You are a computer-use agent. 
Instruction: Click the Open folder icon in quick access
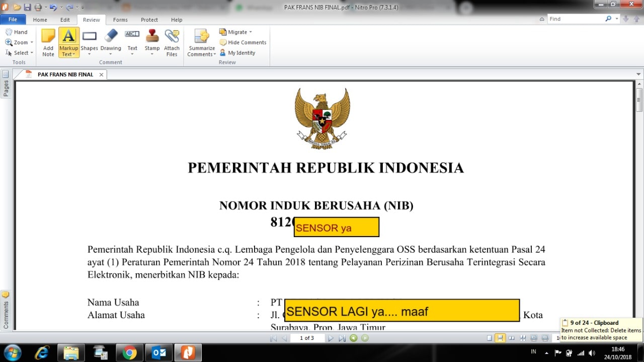[x=17, y=8]
